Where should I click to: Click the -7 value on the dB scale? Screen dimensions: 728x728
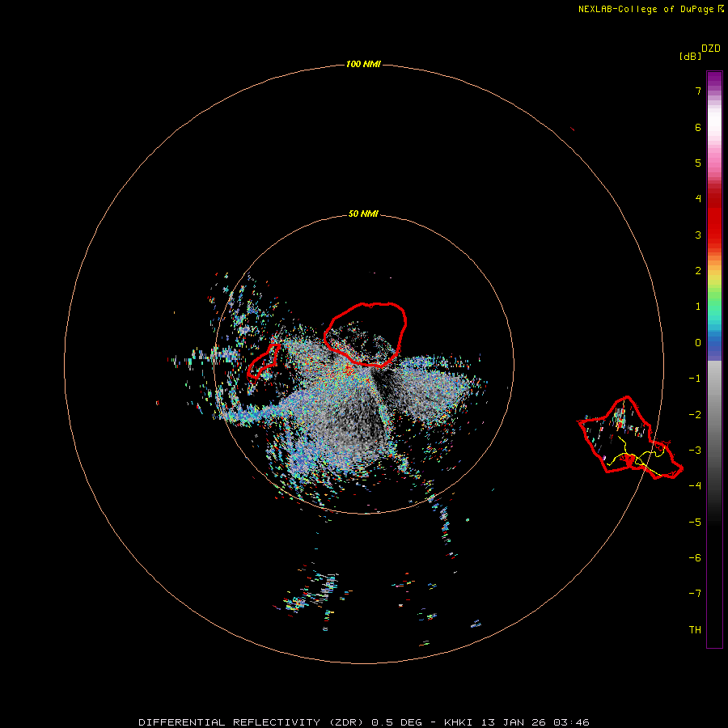click(695, 594)
